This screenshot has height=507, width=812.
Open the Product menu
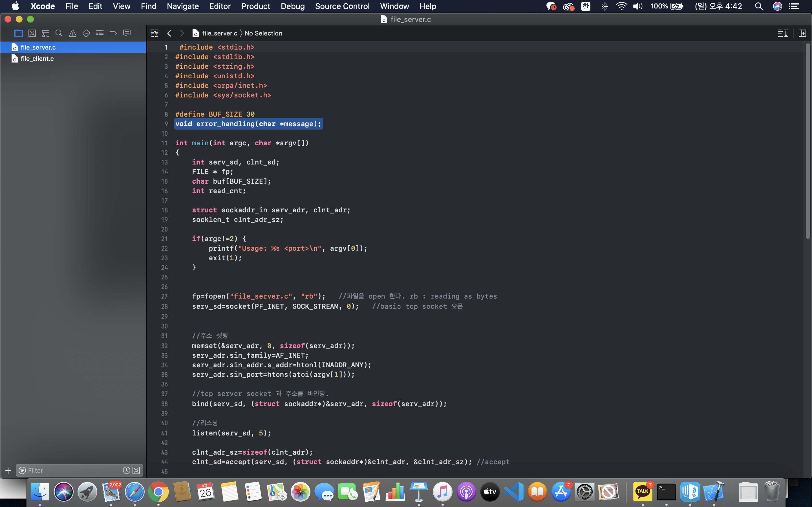255,6
